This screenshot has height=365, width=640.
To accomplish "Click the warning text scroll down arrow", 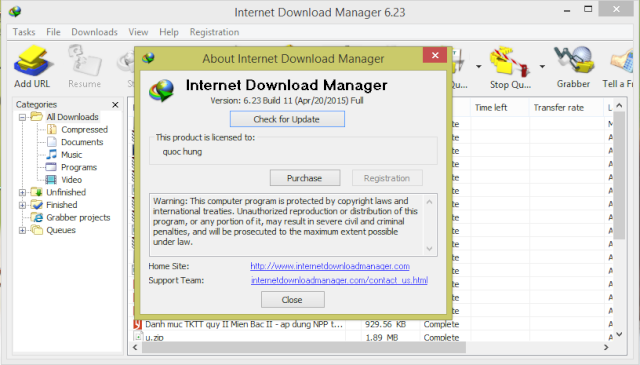I will pos(429,249).
